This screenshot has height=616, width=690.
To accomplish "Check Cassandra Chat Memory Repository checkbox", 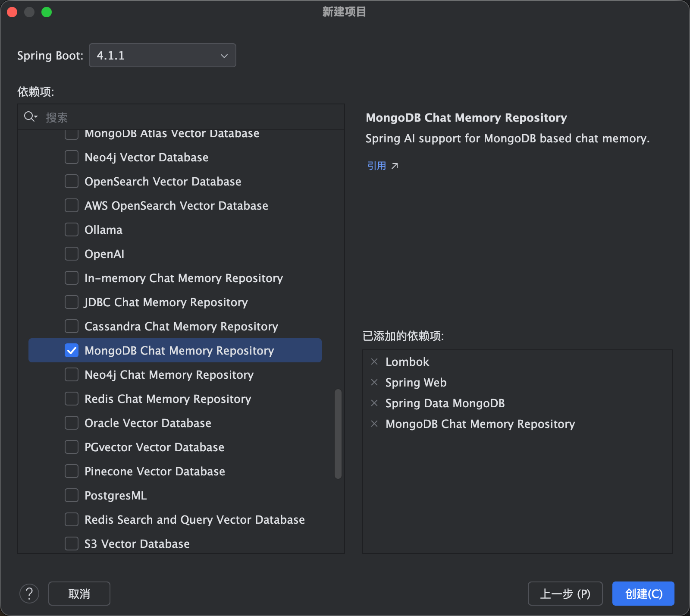I will [x=72, y=326].
